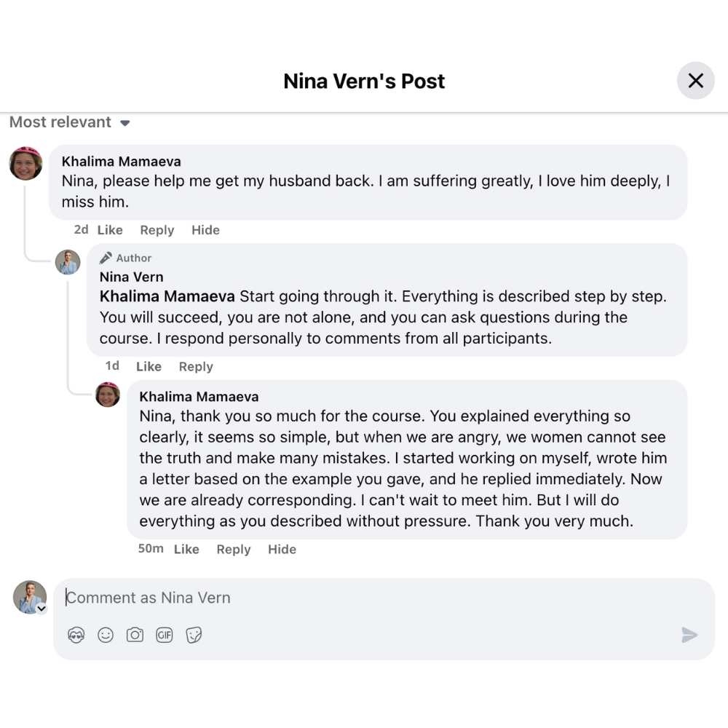Hide the 50m-old thank-you comment
This screenshot has height=728, width=728.
[x=282, y=550]
